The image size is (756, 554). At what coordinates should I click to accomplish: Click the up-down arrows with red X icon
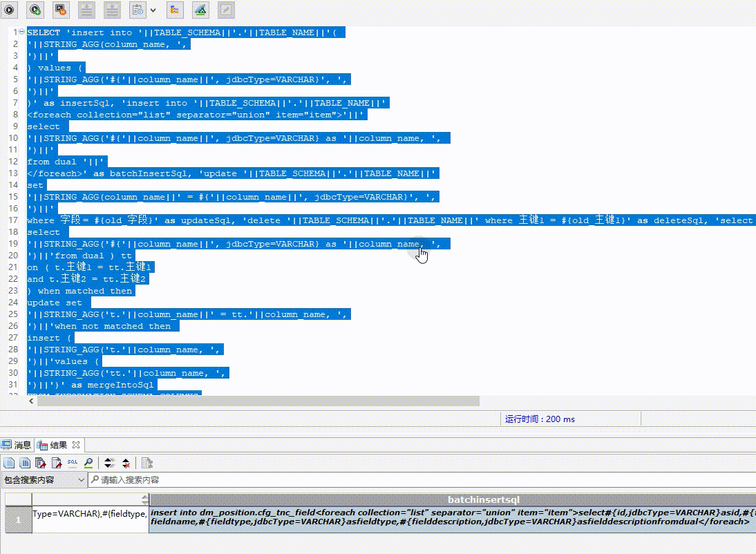(x=126, y=464)
